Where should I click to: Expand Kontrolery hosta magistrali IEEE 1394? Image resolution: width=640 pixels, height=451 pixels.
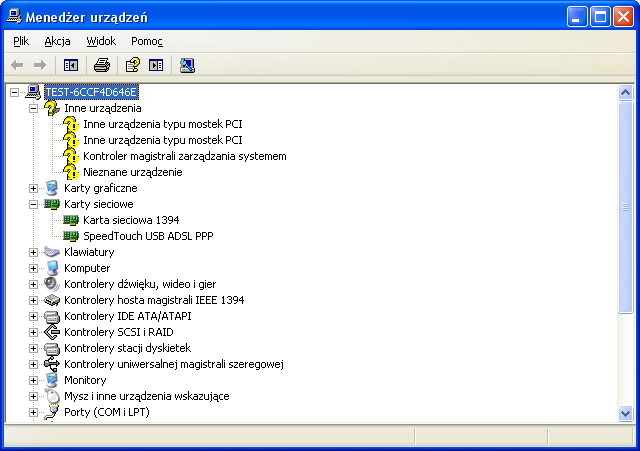point(33,300)
